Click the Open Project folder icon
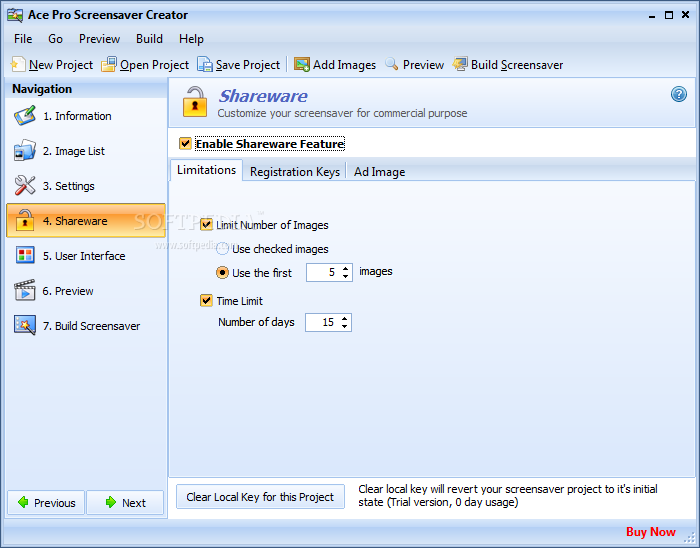 click(x=109, y=65)
